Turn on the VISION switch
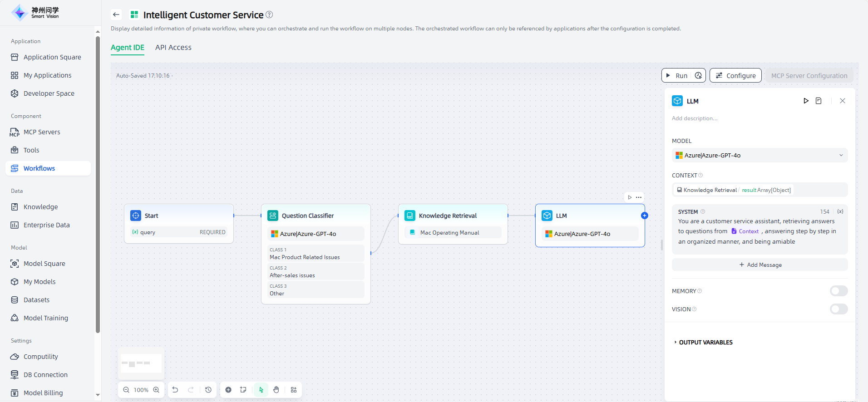Screen dimensions: 868x402 click(838, 309)
